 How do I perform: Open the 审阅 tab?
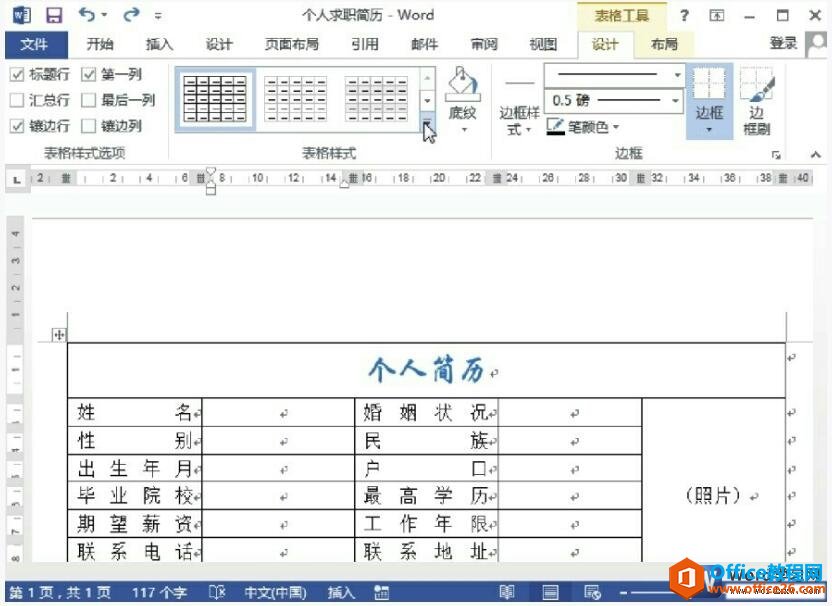tap(484, 44)
